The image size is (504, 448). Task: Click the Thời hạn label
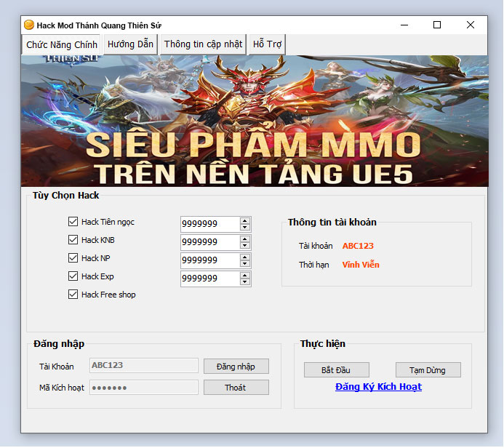click(313, 265)
